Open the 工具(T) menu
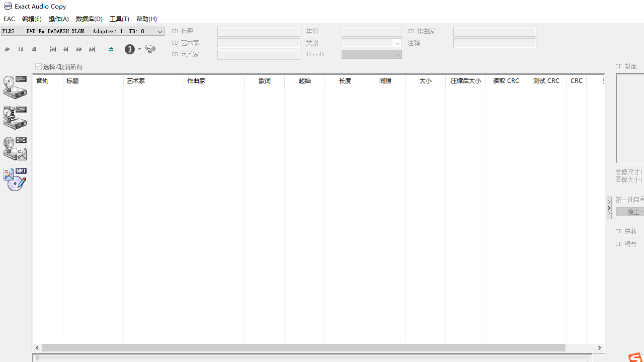This screenshot has width=644, height=362. pyautogui.click(x=119, y=19)
